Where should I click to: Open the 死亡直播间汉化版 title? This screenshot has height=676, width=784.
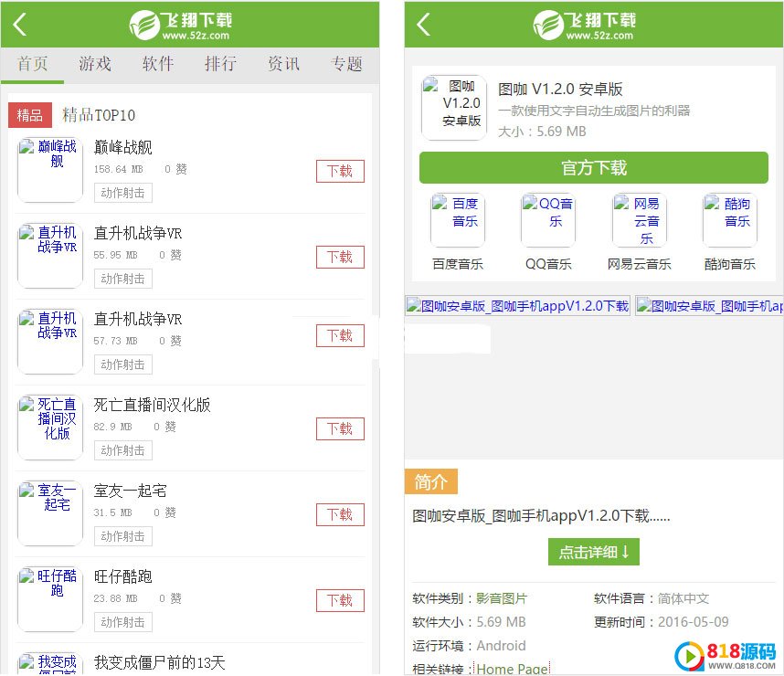[x=152, y=405]
